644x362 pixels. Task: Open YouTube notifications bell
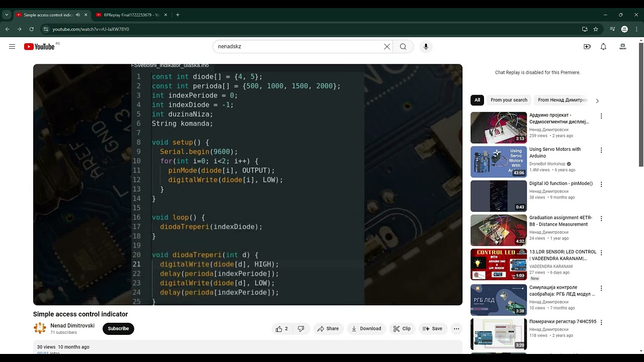603,47
